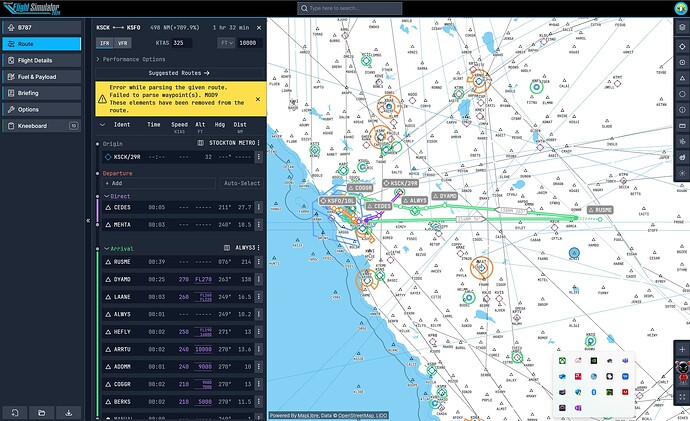Open the ALWYS3 arrival chart icon
This screenshot has width=690, height=421.
tap(227, 248)
